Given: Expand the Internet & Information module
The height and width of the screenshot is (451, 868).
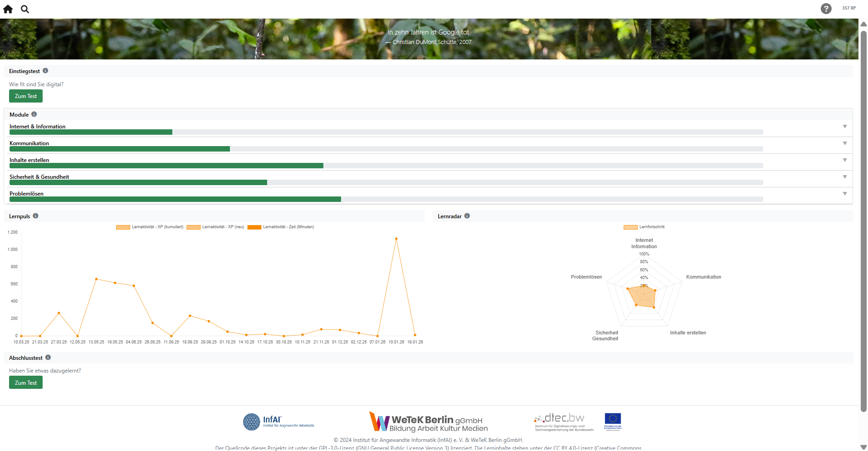Looking at the screenshot, I should (844, 127).
